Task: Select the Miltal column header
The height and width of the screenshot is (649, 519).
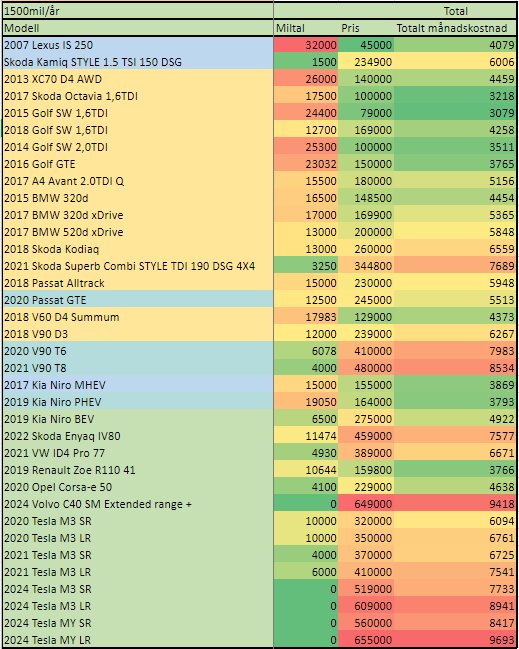Action: [x=305, y=28]
